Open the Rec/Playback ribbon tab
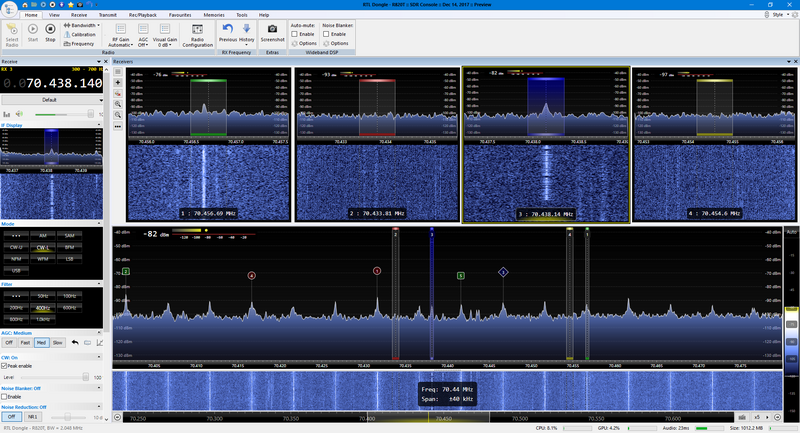Image resolution: width=800 pixels, height=433 pixels. click(143, 15)
